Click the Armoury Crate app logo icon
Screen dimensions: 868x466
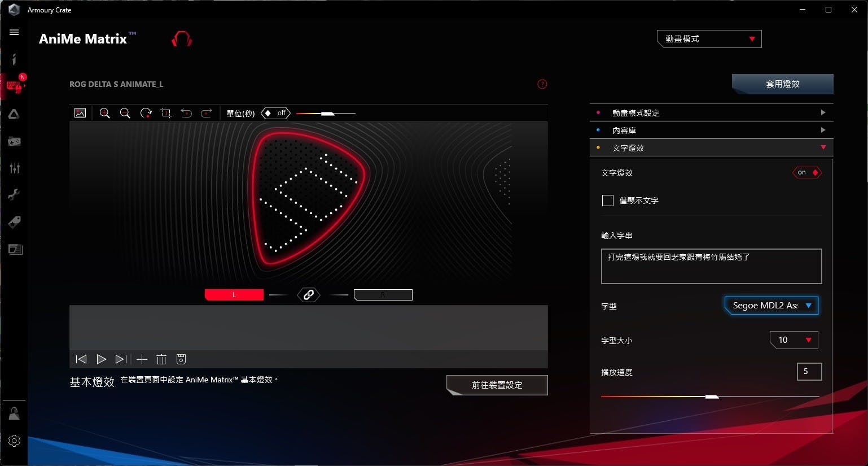[x=14, y=10]
